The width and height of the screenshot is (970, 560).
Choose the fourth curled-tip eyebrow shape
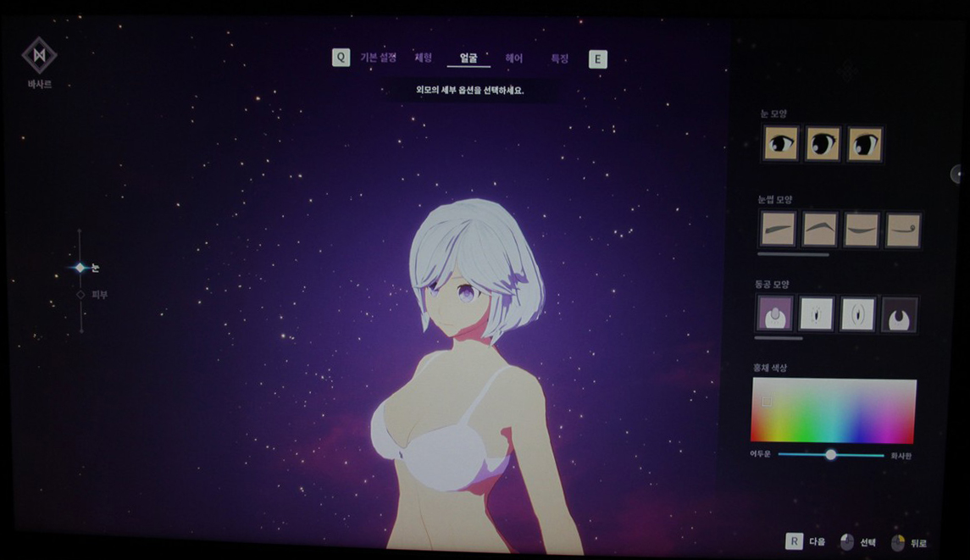(903, 230)
